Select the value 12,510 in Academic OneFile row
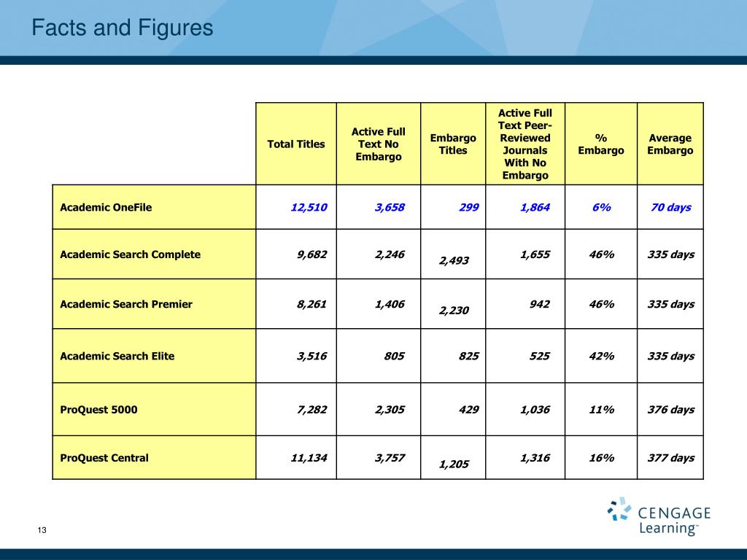747x560 pixels. pos(309,207)
